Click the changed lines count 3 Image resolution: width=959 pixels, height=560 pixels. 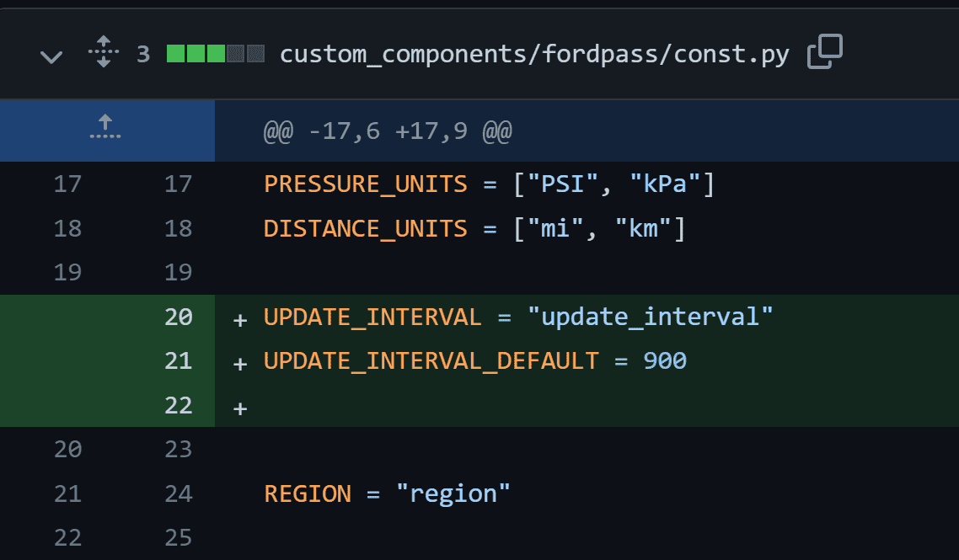coord(143,54)
